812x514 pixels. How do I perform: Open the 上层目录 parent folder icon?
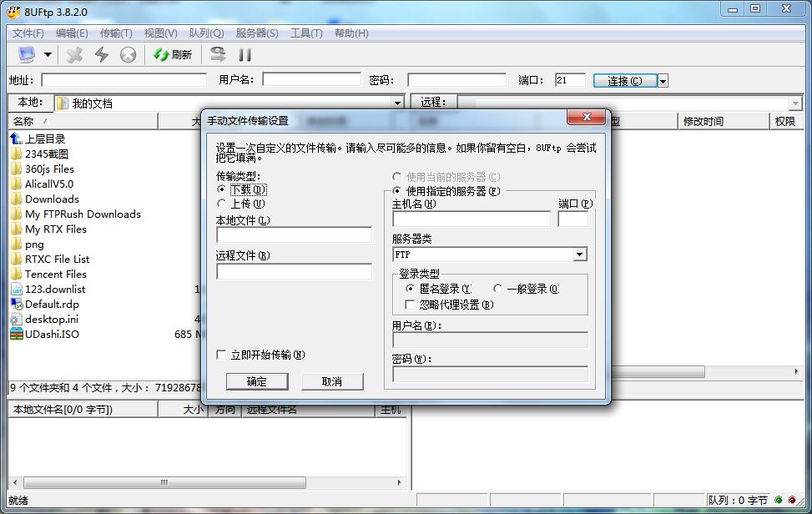16,139
